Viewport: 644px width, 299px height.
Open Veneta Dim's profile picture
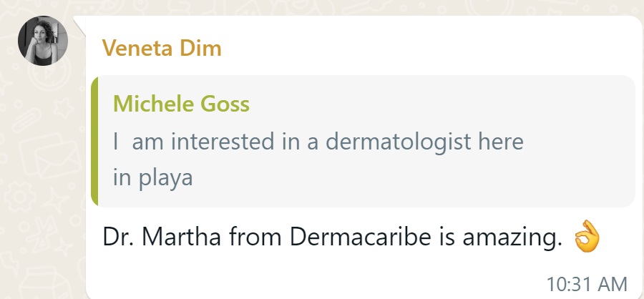(42, 41)
